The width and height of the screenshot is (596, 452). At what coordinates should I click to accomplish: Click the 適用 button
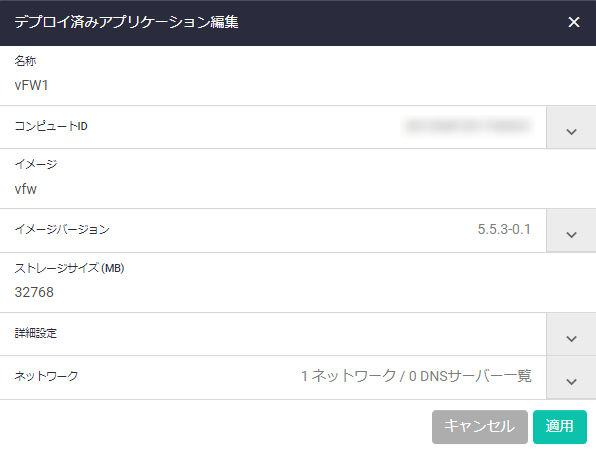[x=560, y=427]
